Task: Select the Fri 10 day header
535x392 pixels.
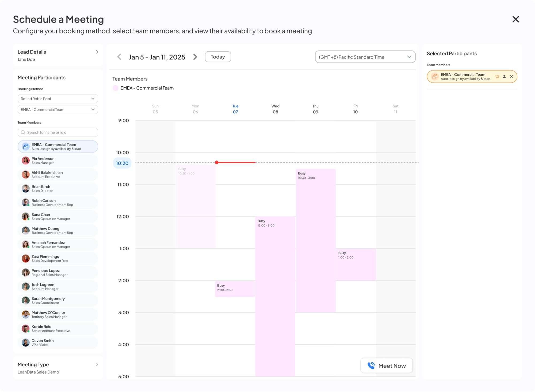Action: (356, 109)
